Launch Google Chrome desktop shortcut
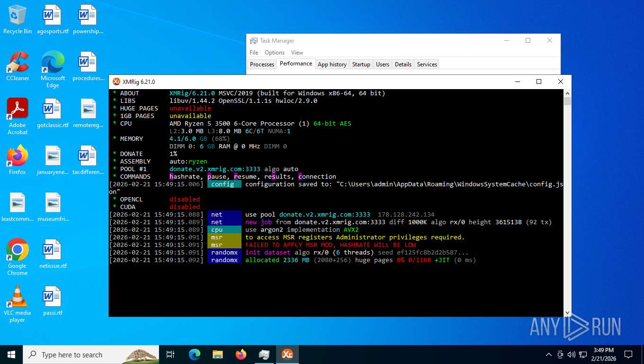The image size is (644, 364). [x=18, y=257]
